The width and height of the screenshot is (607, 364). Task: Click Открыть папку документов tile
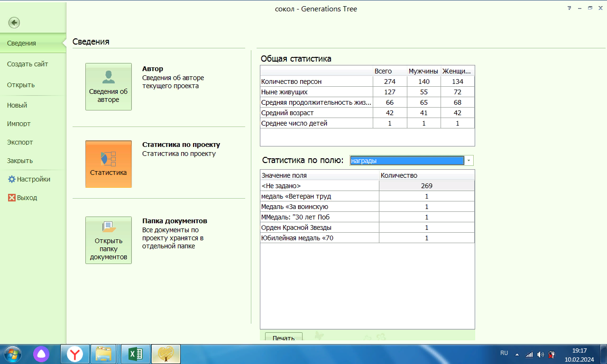(x=109, y=240)
